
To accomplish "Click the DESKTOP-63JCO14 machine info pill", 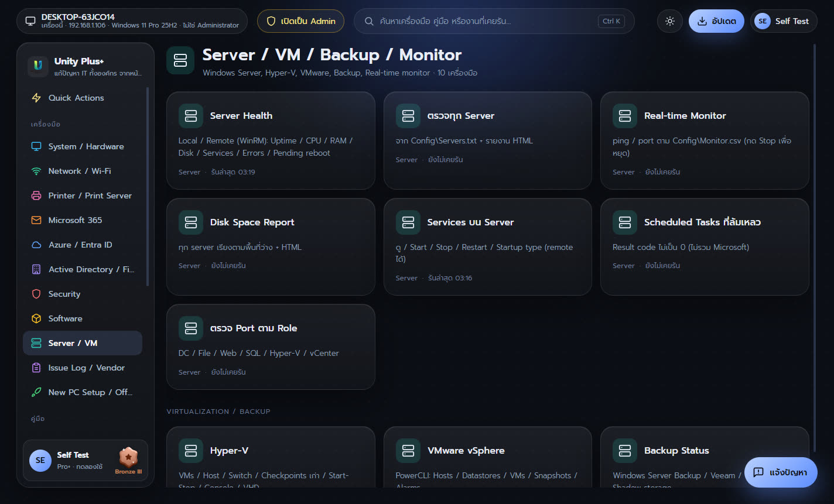I will click(132, 21).
